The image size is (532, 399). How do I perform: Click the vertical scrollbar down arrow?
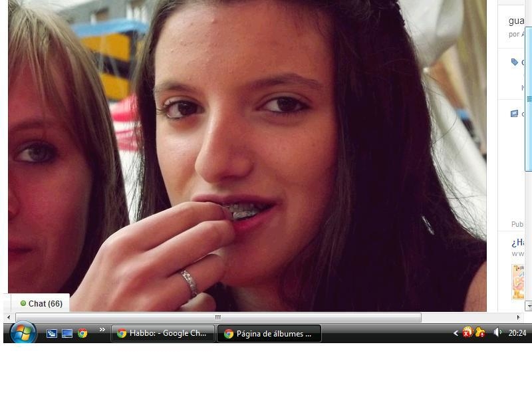528,306
